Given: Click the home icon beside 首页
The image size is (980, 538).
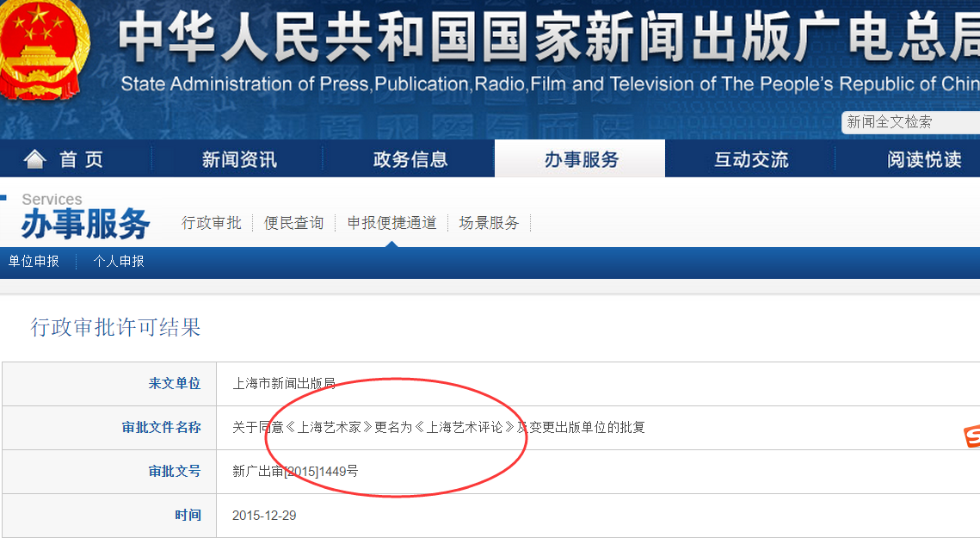Looking at the screenshot, I should [35, 159].
